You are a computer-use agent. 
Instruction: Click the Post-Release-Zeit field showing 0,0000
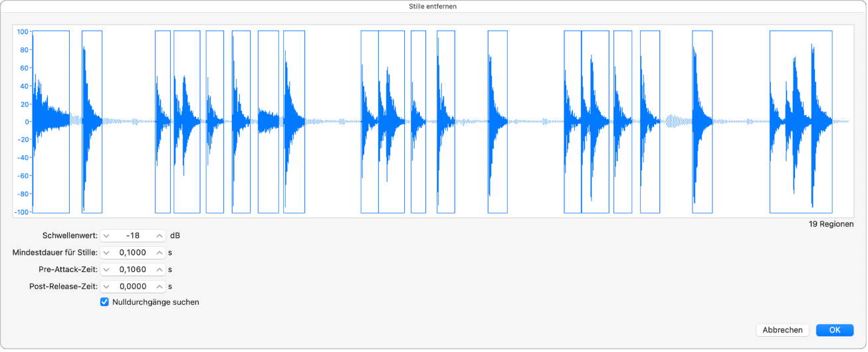[133, 287]
